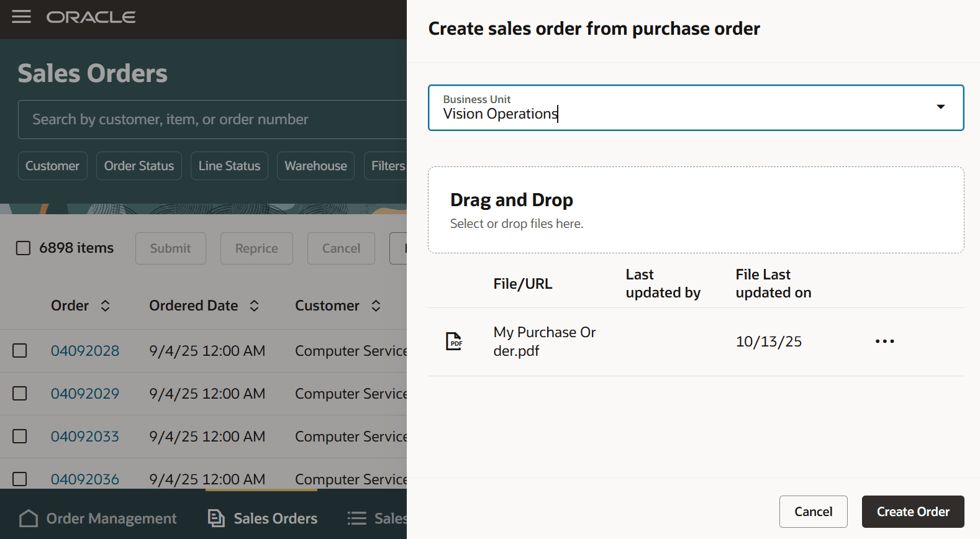The height and width of the screenshot is (539, 980).
Task: Click the PDF file icon
Action: pyautogui.click(x=454, y=341)
